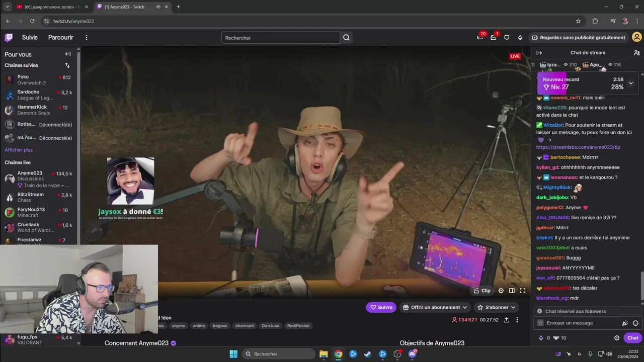
Task: Expand followed channels with Afficher plus
Action: (19, 150)
